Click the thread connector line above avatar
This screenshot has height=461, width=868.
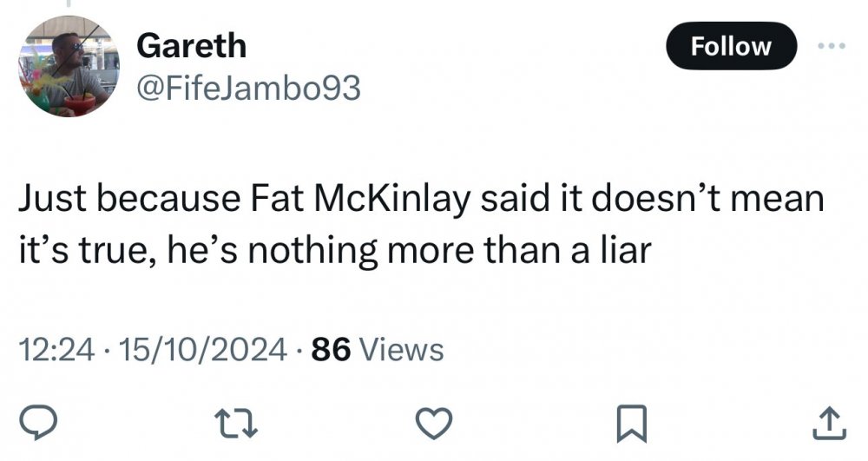[x=69, y=3]
